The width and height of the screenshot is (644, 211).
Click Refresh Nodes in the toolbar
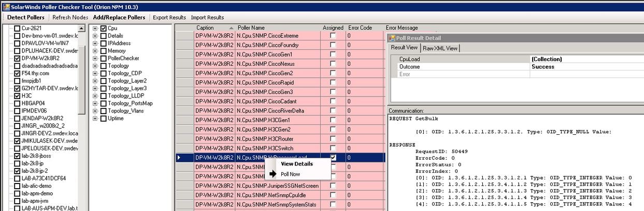point(70,17)
